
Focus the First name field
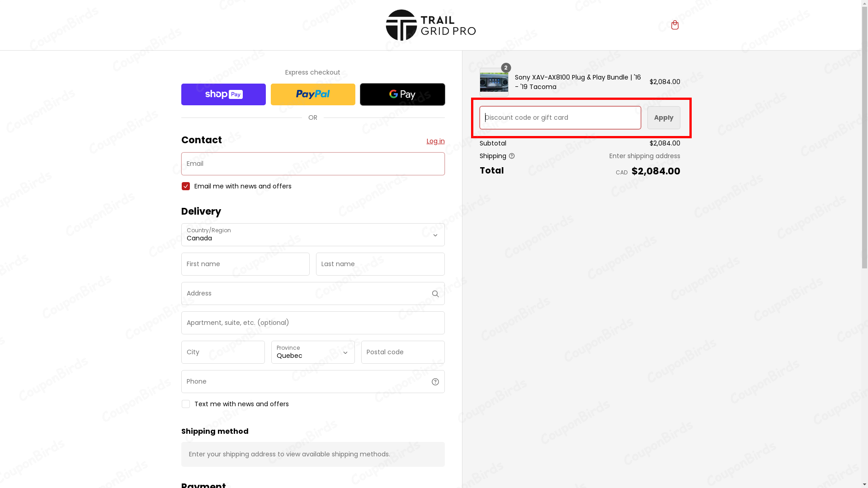(245, 264)
